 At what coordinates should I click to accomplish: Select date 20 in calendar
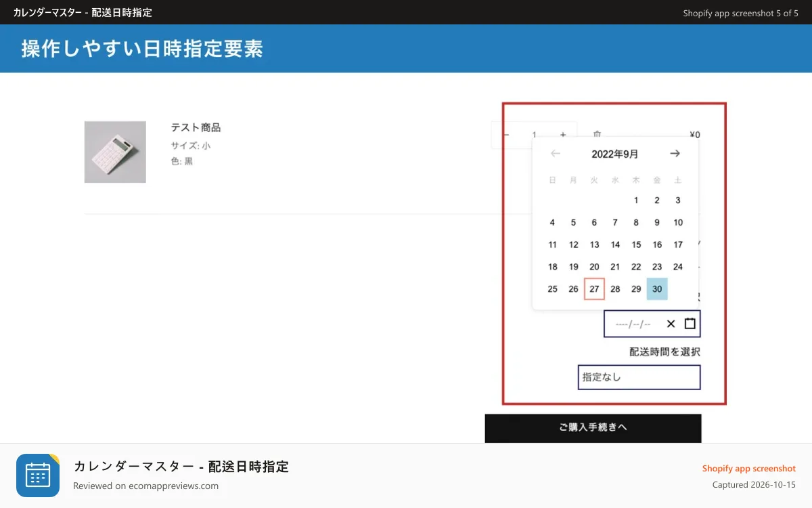(x=594, y=267)
